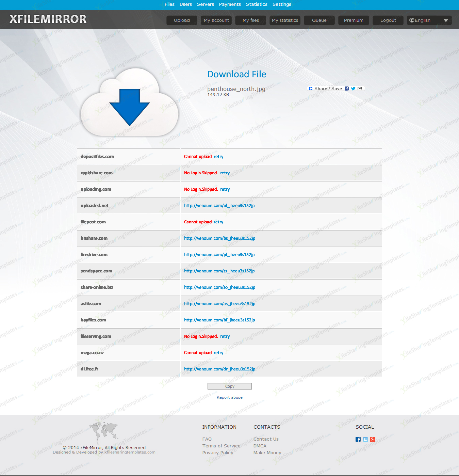This screenshot has width=459, height=476.
Task: Click the Upload button
Action: point(182,20)
